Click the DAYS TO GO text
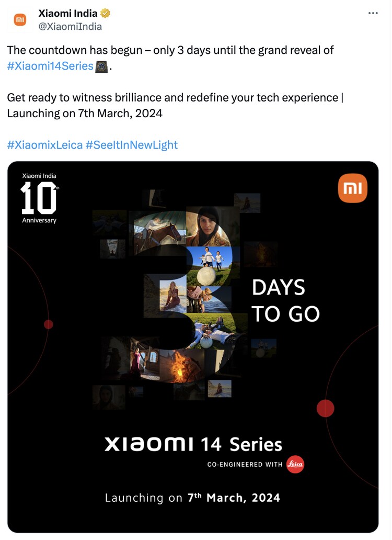Screen dimensions: 392x540 [x=285, y=301]
